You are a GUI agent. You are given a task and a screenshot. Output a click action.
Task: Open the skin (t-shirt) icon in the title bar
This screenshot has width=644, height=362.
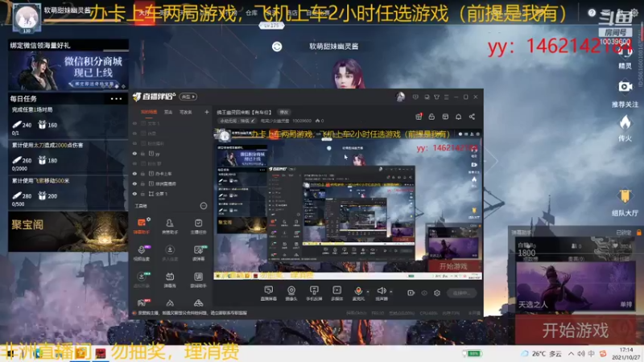pyautogui.click(x=436, y=97)
